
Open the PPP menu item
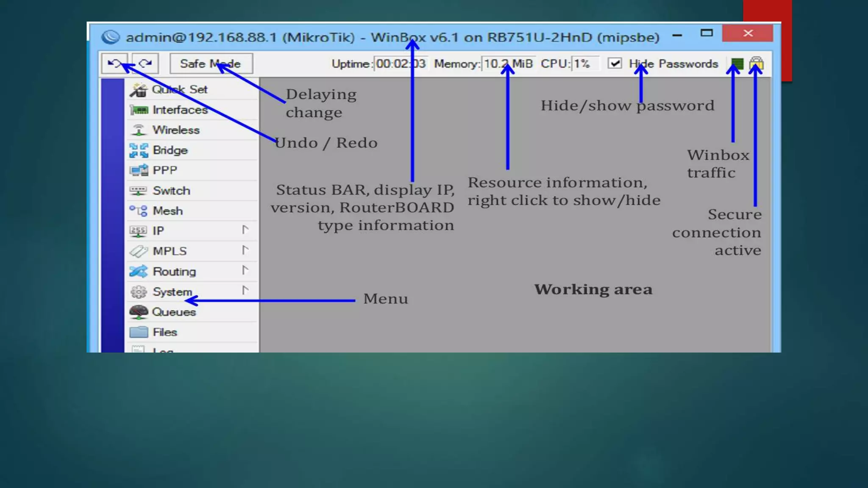pos(165,170)
